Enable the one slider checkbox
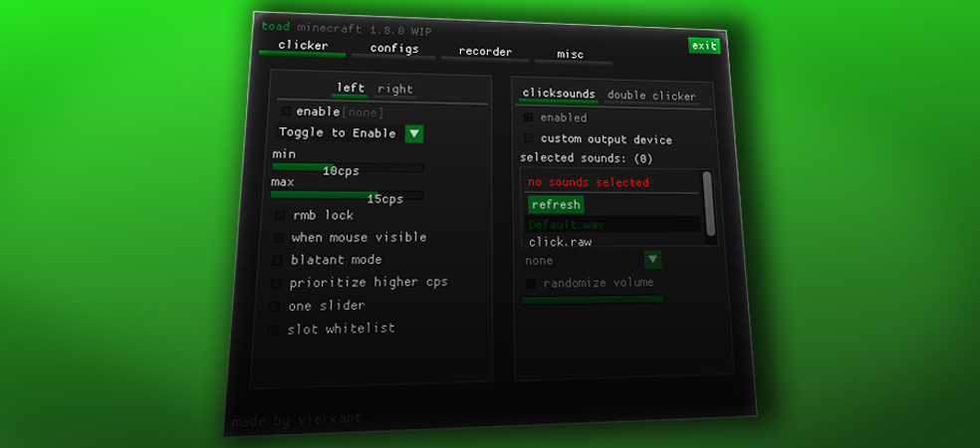Screen dimensions: 980x448 tap(276, 307)
